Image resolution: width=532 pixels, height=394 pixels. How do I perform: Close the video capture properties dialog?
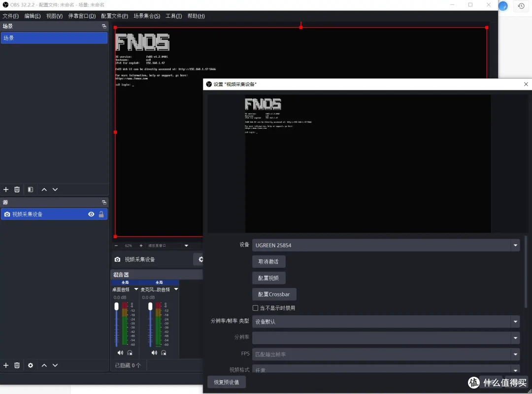click(x=526, y=84)
